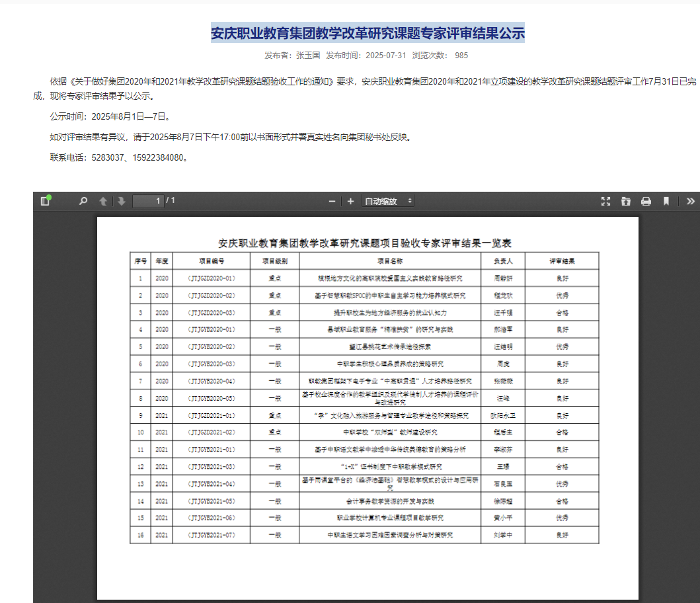Screen dimensions: 700x603
Task: Click publisher name 张玉国
Action: pos(308,56)
